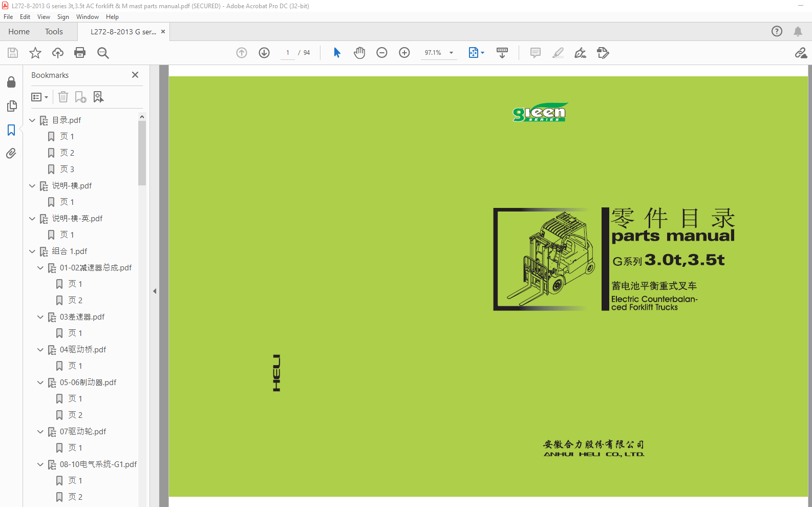Add a sticky note comment
This screenshot has height=507, width=812.
tap(536, 53)
